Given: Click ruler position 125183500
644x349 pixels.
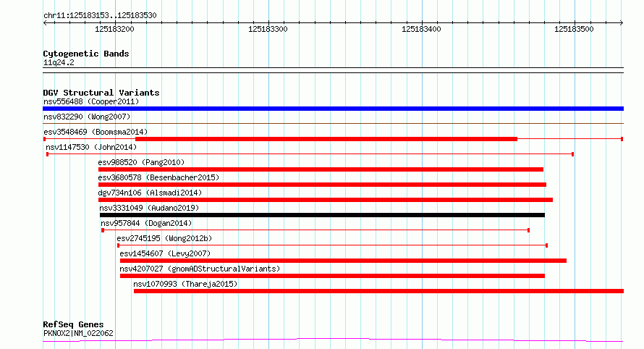Looking at the screenshot, I should 574,29.
